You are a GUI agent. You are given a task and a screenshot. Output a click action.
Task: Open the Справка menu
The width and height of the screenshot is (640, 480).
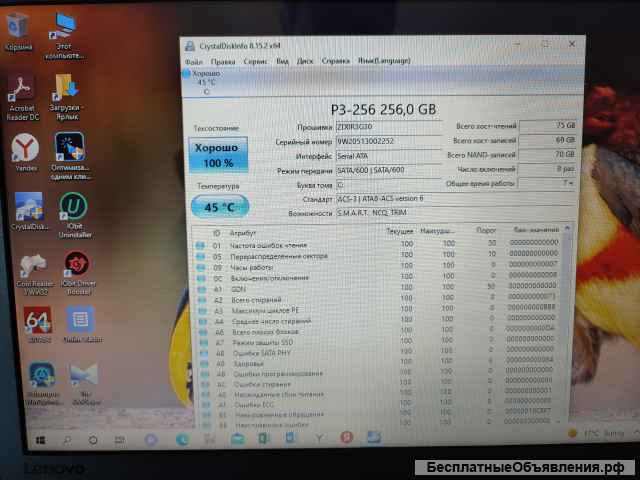pyautogui.click(x=336, y=61)
